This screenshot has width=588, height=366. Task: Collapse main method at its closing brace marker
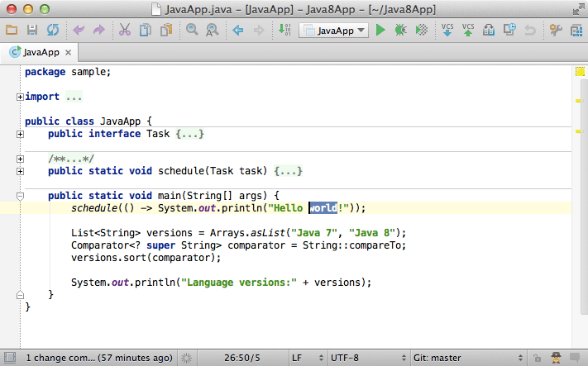click(20, 295)
